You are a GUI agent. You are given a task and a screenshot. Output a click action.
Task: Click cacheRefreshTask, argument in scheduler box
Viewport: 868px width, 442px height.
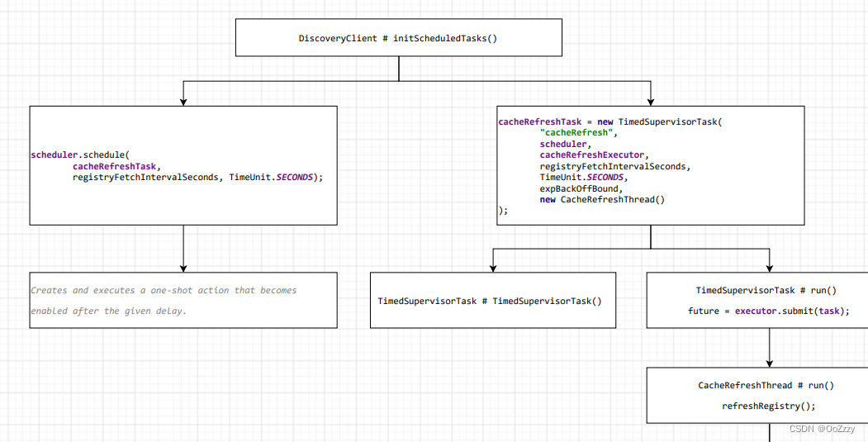(x=116, y=166)
